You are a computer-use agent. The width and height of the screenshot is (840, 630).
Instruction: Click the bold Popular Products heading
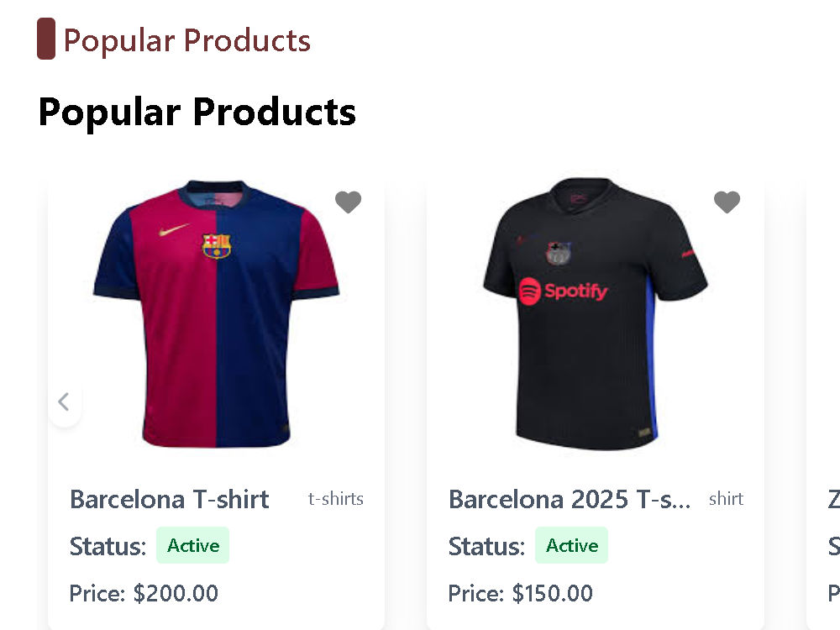[x=197, y=112]
